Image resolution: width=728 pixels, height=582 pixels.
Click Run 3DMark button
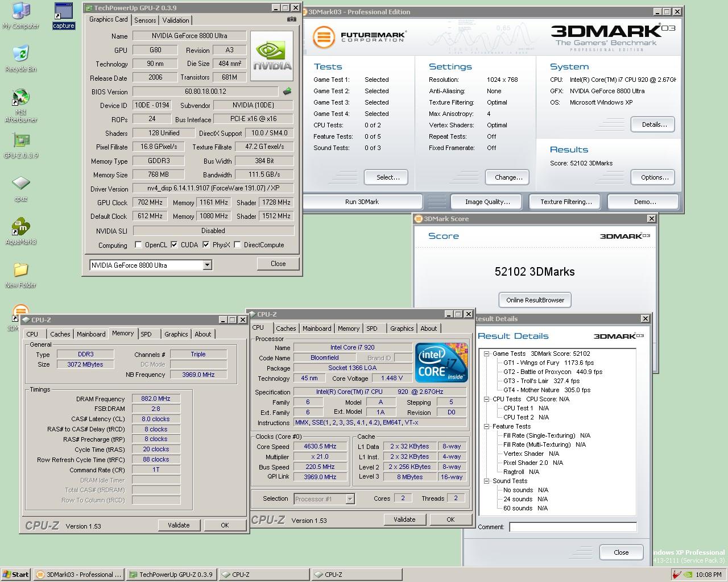tap(362, 202)
